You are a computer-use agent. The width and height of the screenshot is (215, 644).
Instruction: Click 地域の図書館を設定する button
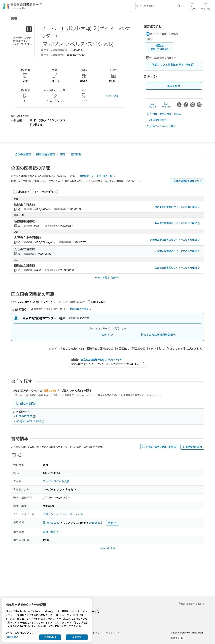tap(187, 181)
